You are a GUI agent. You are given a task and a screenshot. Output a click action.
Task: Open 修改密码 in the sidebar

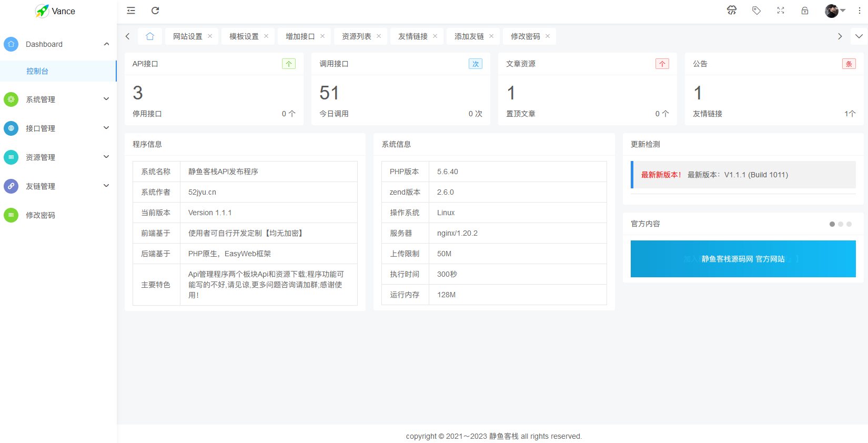(41, 215)
